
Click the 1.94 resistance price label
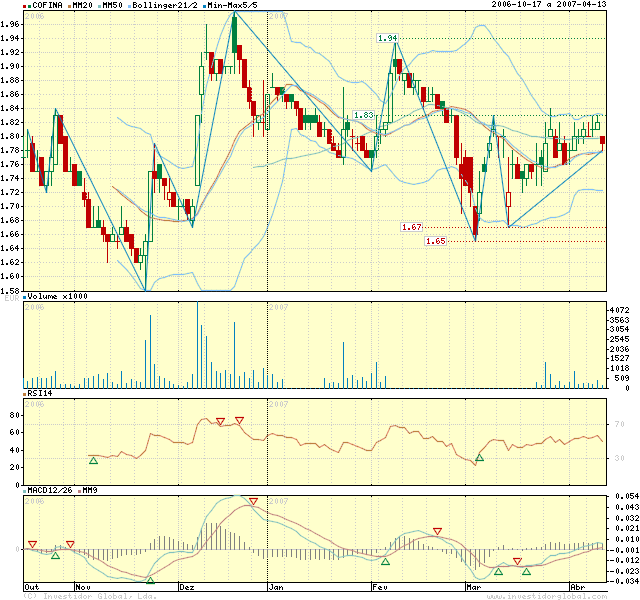[x=387, y=38]
